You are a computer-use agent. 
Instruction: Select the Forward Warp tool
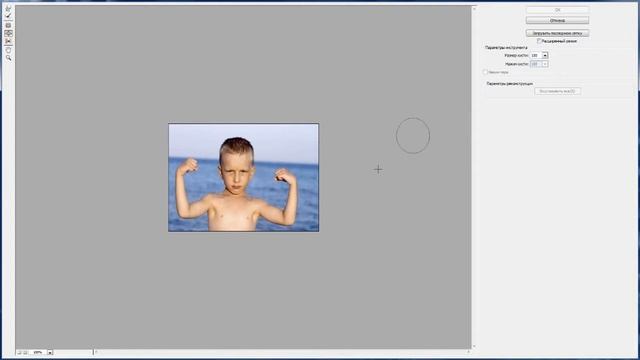[x=8, y=9]
